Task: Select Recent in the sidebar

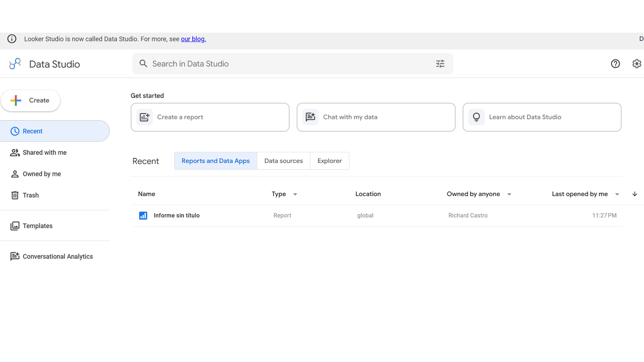Action: click(55, 131)
